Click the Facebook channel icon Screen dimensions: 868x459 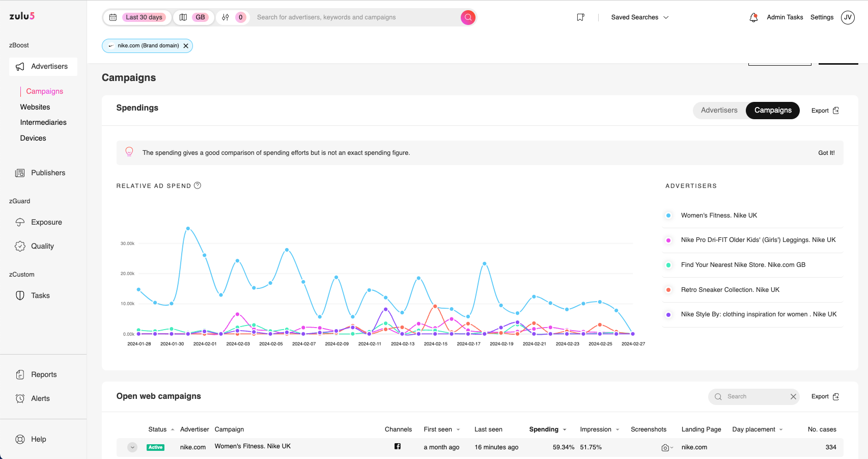[x=398, y=446]
